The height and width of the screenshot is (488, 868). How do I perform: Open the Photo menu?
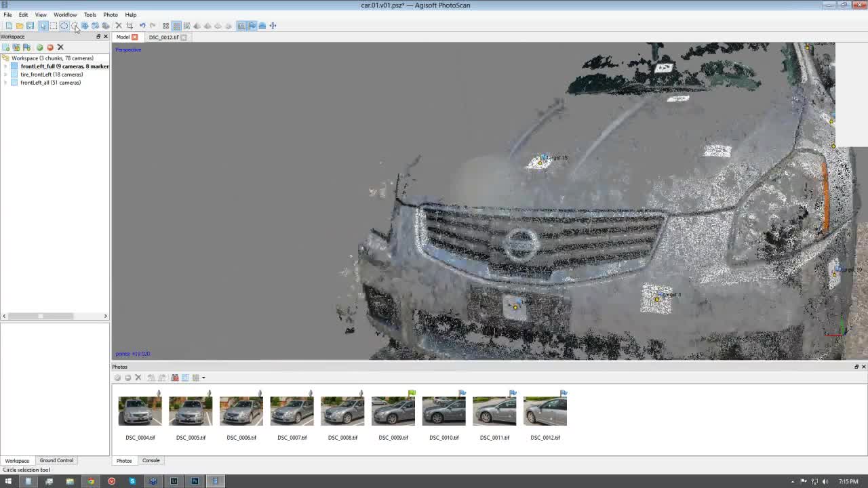point(111,15)
